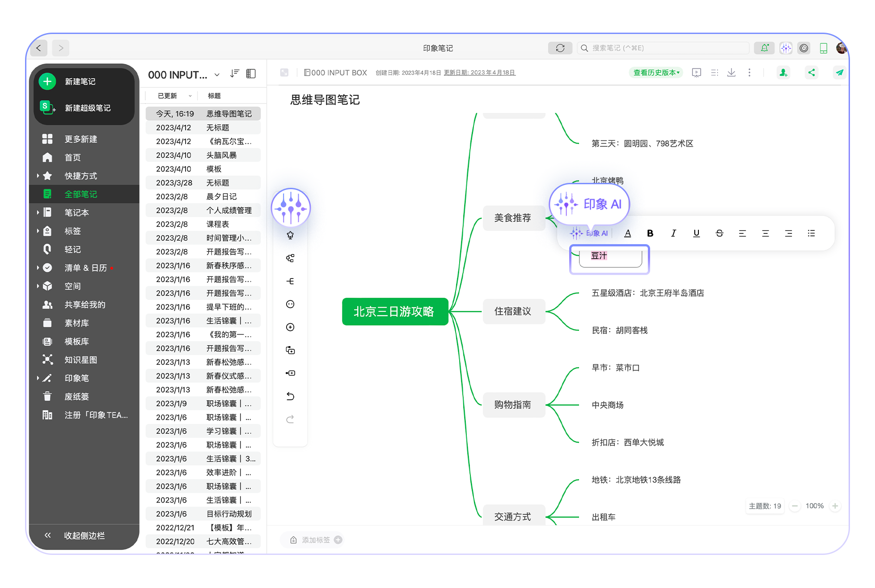Open 查看历史版本 dropdown
Viewport: 875px width, 588px height.
656,72
